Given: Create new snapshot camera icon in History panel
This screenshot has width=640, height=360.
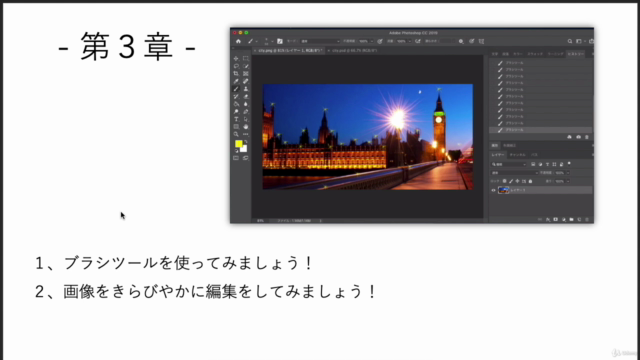Looking at the screenshot, I should (x=578, y=137).
